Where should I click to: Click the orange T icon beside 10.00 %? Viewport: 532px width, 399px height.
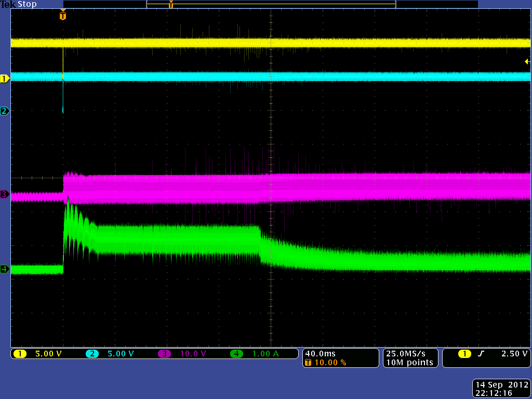tap(308, 363)
